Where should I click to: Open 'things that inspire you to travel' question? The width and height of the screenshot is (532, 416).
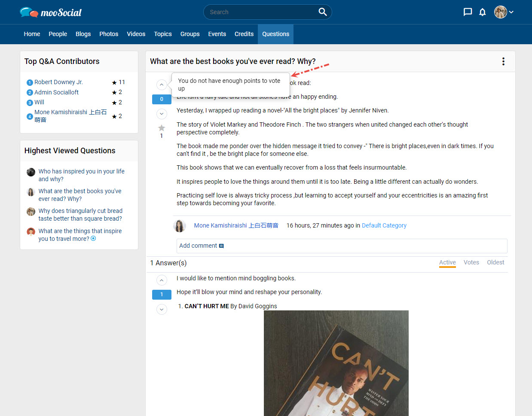pos(80,235)
